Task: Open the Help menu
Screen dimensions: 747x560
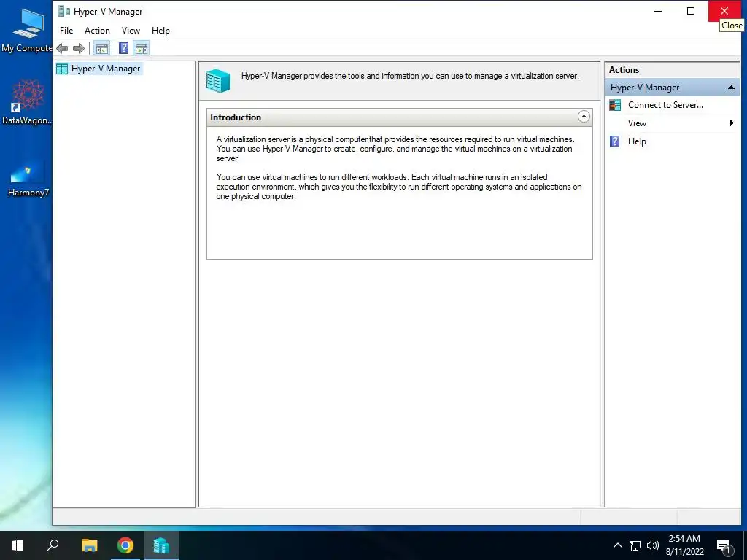Action: click(160, 31)
